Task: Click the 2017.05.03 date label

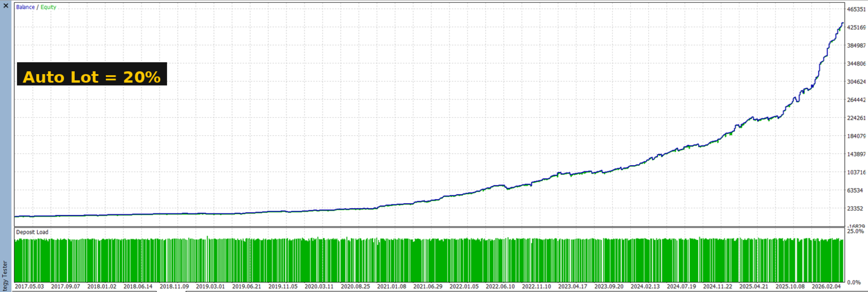Action: pos(31,286)
